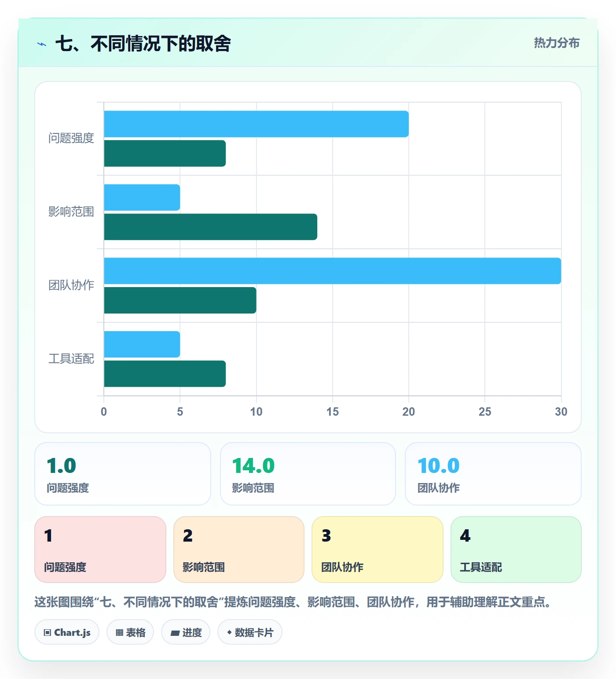
Task: Click the 热力分布 label in header
Action: coord(557,43)
